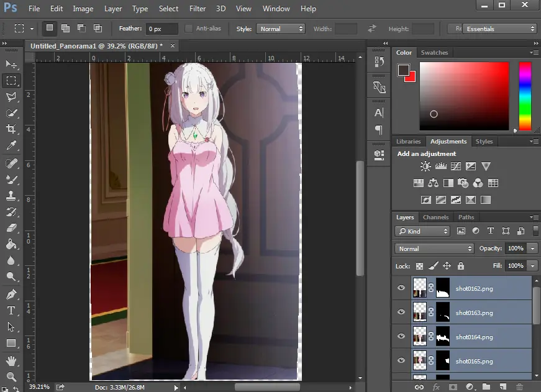541x392 pixels.
Task: Open the Color panel options menu
Action: click(534, 52)
